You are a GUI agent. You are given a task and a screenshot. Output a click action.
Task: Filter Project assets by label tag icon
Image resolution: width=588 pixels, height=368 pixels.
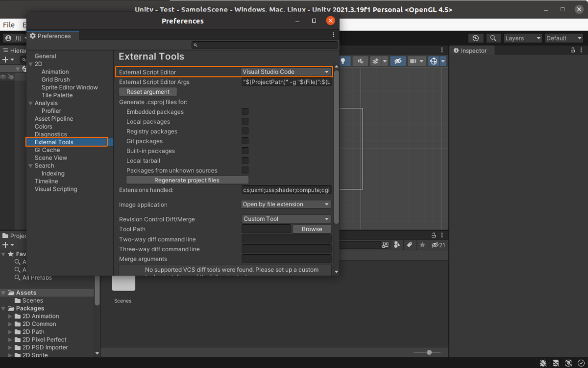point(409,245)
